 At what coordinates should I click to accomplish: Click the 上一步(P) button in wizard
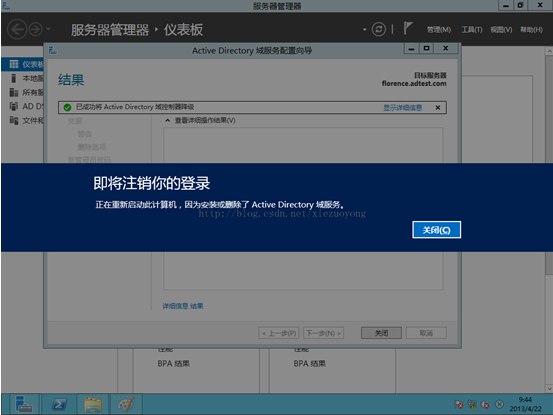(279, 333)
